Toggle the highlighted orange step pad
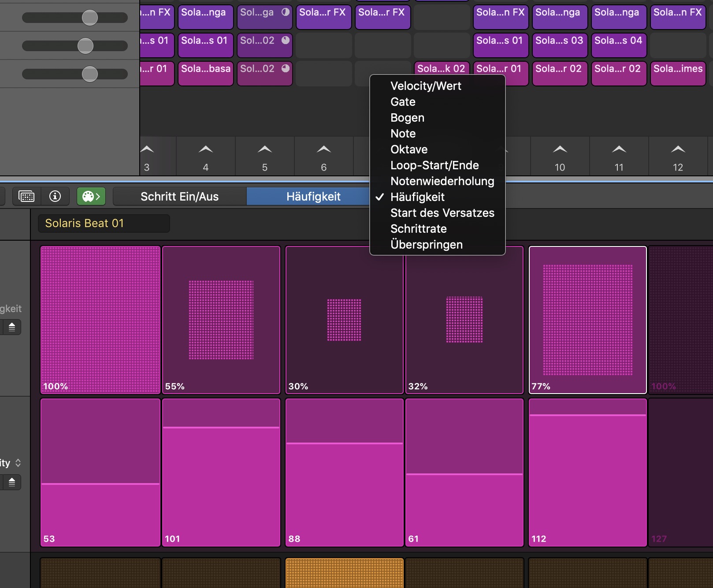The width and height of the screenshot is (713, 588). pyautogui.click(x=344, y=573)
